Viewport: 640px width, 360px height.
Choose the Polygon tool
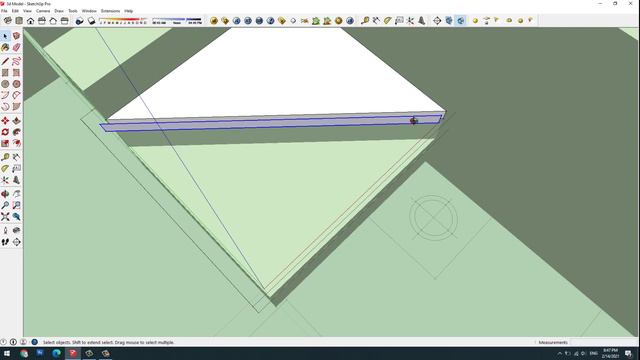16,84
